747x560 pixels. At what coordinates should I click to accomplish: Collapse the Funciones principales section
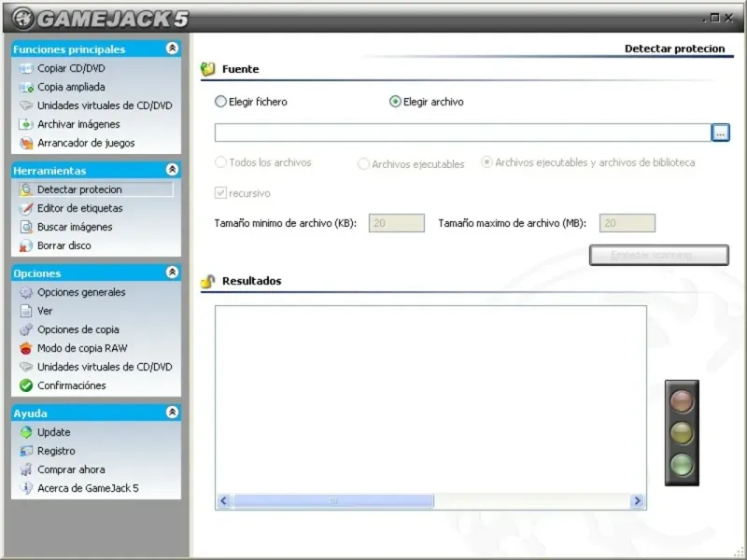(x=172, y=49)
